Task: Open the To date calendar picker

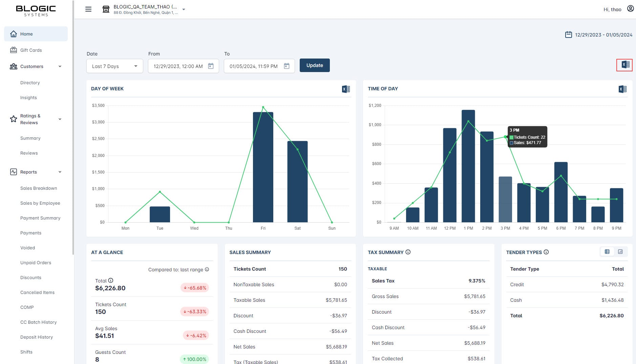Action: pos(287,66)
